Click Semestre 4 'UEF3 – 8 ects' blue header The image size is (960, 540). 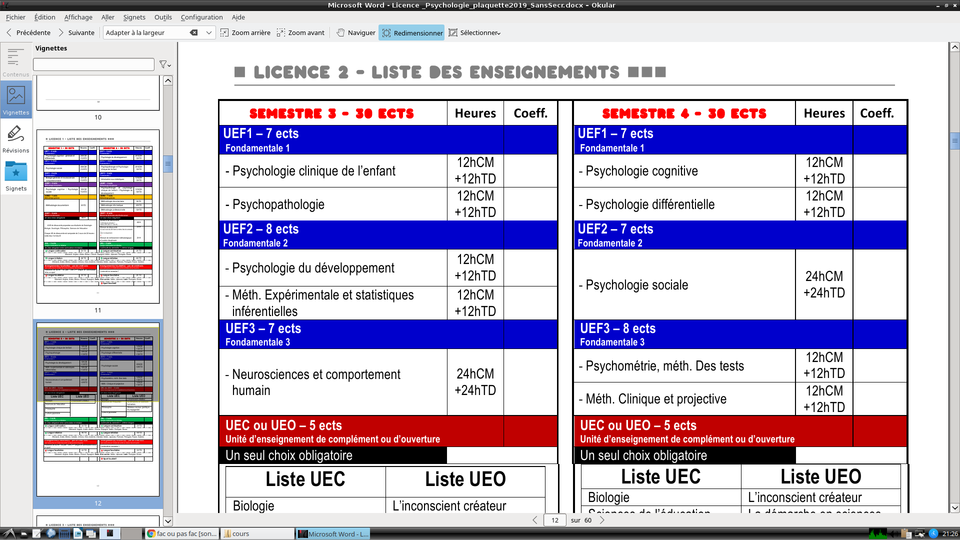740,334
